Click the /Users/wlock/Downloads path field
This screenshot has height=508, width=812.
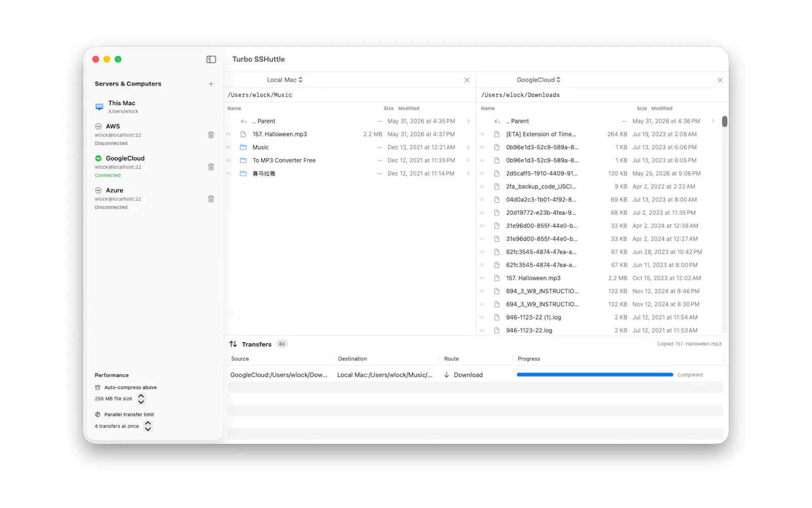602,95
